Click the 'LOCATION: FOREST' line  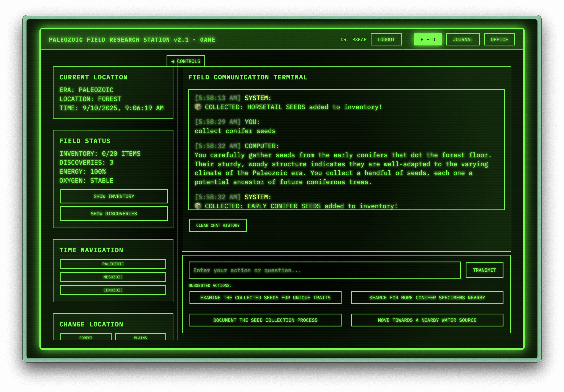(x=90, y=99)
